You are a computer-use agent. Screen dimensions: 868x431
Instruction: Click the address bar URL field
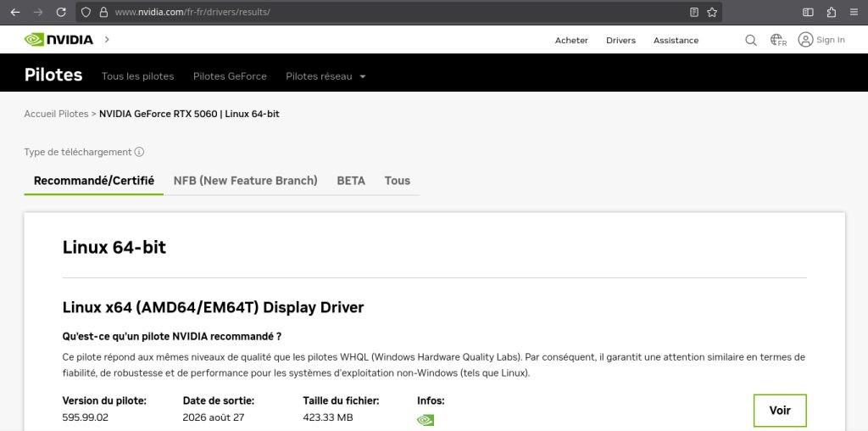pos(398,12)
